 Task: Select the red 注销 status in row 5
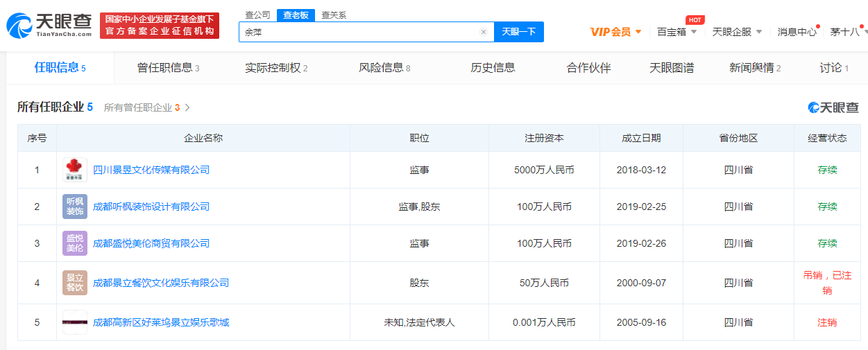827,322
